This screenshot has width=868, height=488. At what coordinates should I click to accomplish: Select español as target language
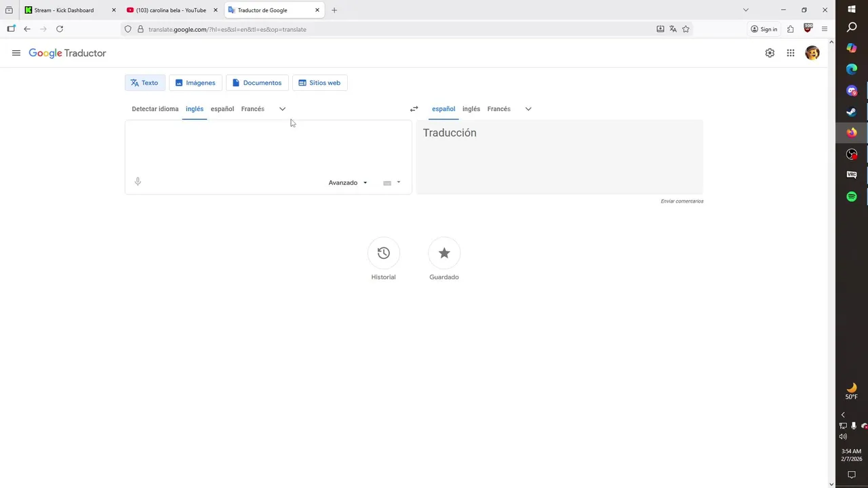pyautogui.click(x=443, y=108)
